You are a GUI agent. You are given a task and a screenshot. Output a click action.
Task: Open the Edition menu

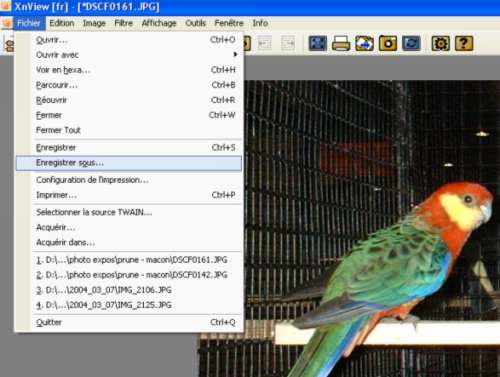tap(62, 23)
